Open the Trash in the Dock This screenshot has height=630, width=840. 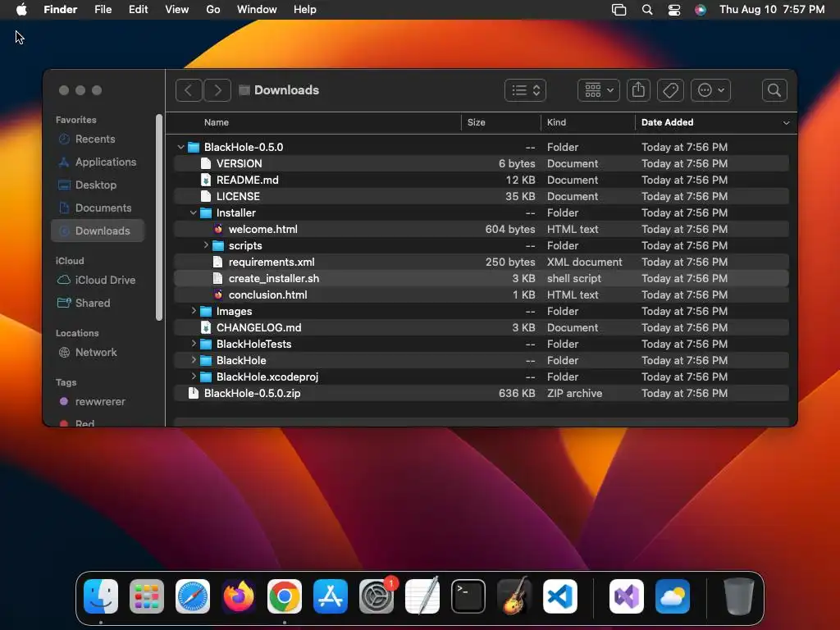coord(739,596)
